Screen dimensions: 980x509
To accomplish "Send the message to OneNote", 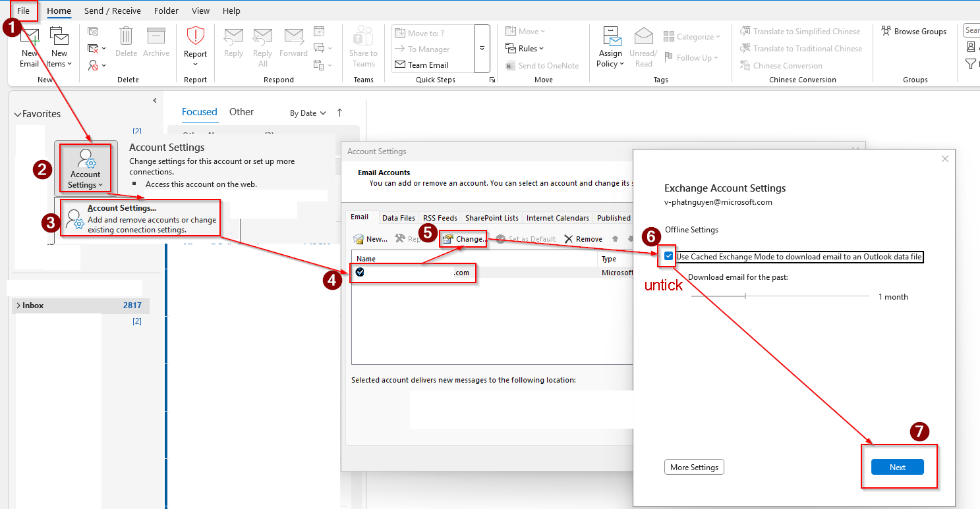I will pos(542,66).
